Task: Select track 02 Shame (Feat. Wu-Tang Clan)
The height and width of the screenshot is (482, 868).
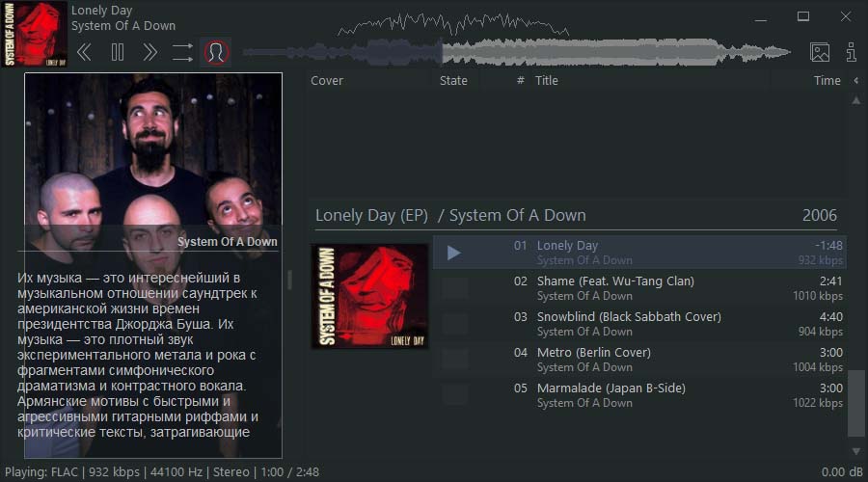Action: tap(639, 288)
